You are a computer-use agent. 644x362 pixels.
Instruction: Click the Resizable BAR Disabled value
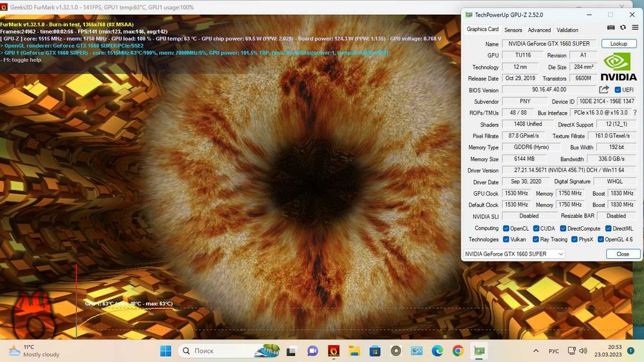click(x=616, y=216)
